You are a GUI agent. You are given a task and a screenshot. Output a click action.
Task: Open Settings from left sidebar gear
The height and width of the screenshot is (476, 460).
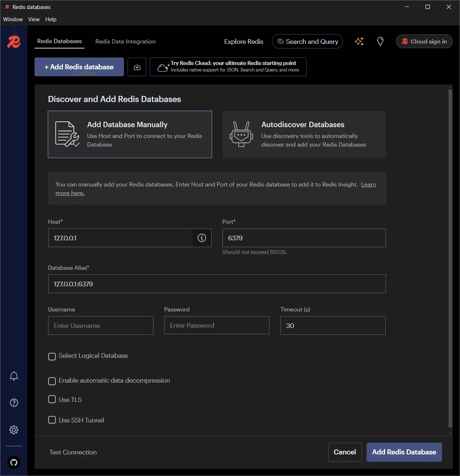(x=14, y=430)
